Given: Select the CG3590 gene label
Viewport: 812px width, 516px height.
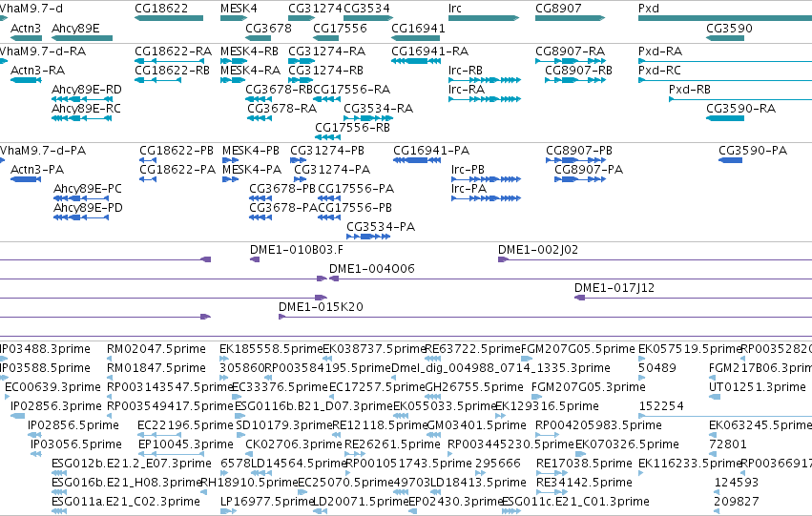Looking at the screenshot, I should [x=729, y=28].
